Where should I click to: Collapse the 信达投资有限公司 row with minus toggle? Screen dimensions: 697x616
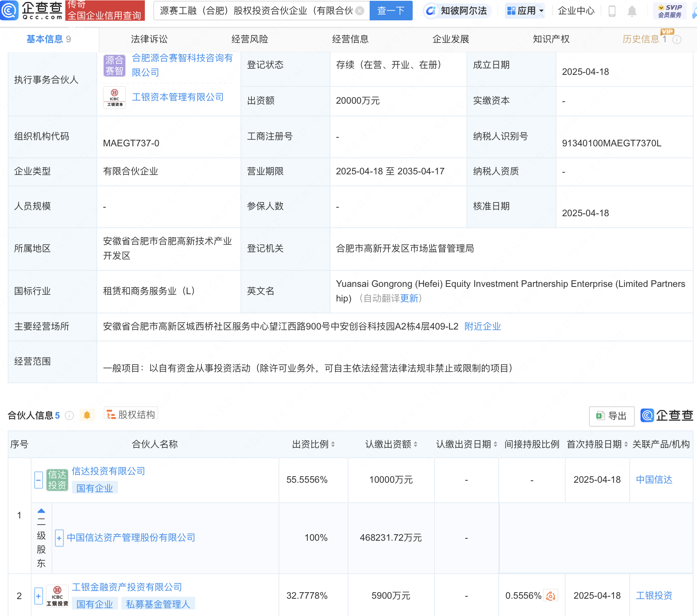click(38, 480)
